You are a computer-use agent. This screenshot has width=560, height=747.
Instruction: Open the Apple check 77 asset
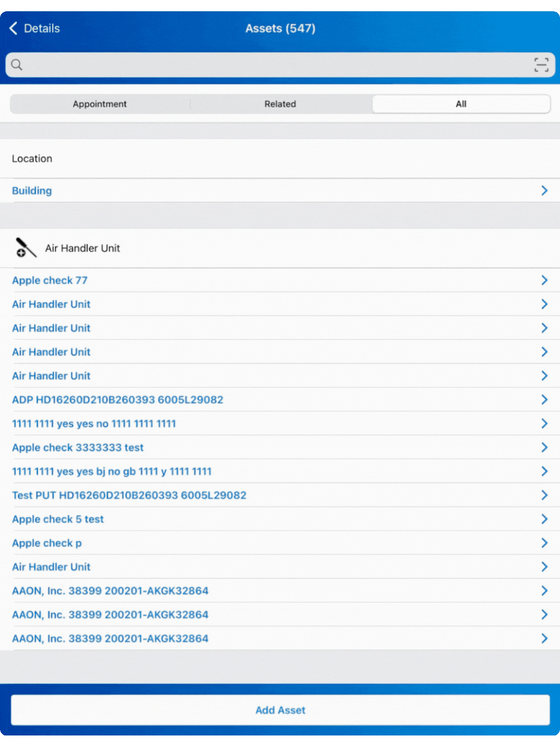coord(50,280)
